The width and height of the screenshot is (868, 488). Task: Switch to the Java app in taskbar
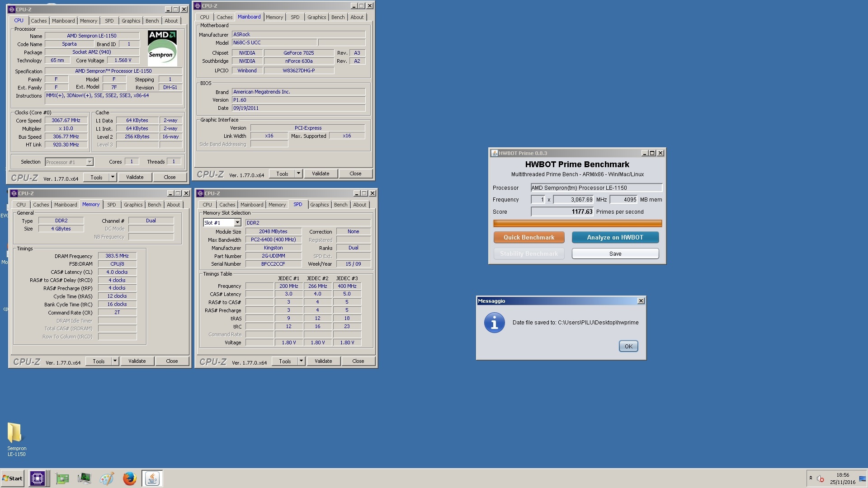152,478
